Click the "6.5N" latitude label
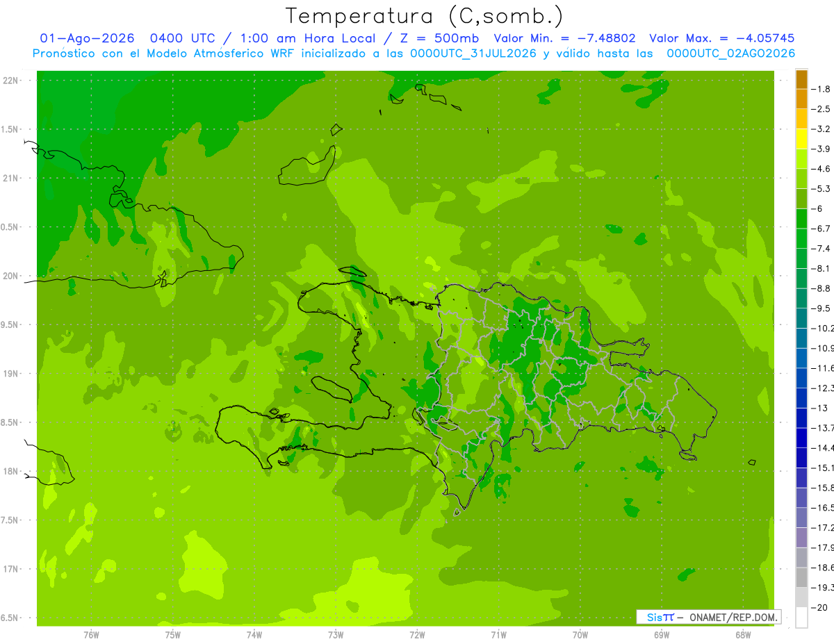Screen dimensions: 834x644 click(10, 618)
